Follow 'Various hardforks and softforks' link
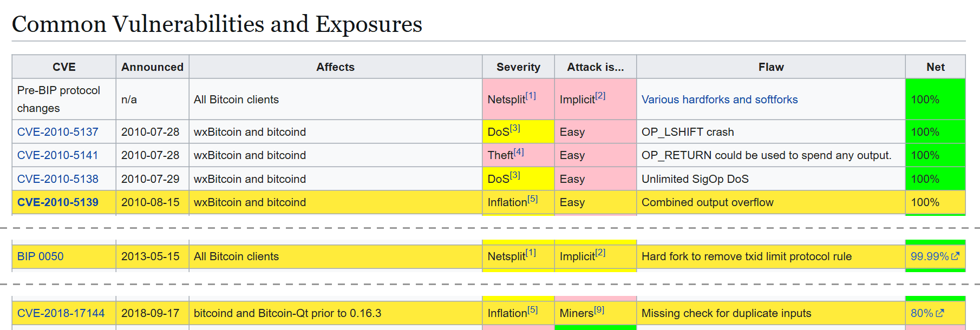This screenshot has height=330, width=980. click(x=720, y=100)
